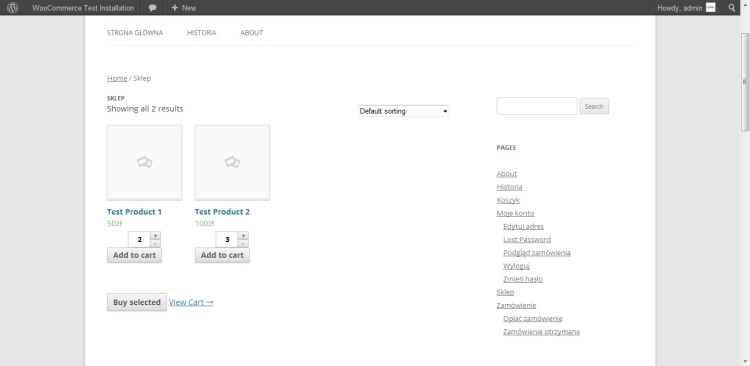The width and height of the screenshot is (750, 366).
Task: Decrease Test Product 1 quantity with minus
Action: click(x=155, y=244)
